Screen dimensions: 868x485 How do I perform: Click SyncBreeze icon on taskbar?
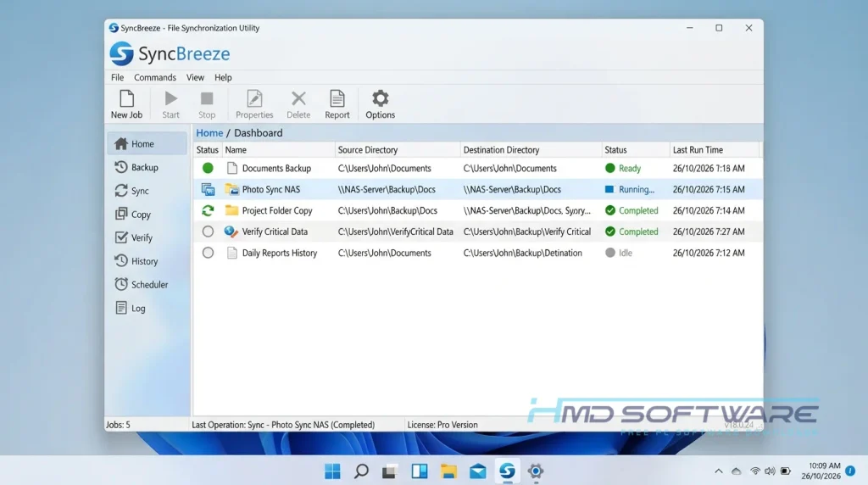pos(507,471)
